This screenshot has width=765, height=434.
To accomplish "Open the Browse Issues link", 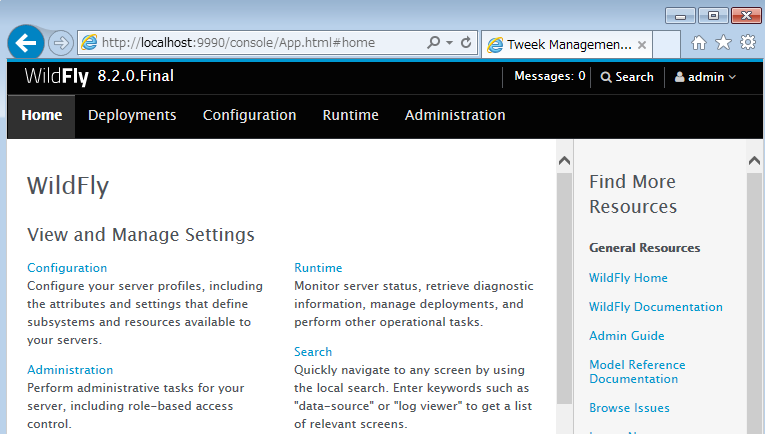I will 629,408.
